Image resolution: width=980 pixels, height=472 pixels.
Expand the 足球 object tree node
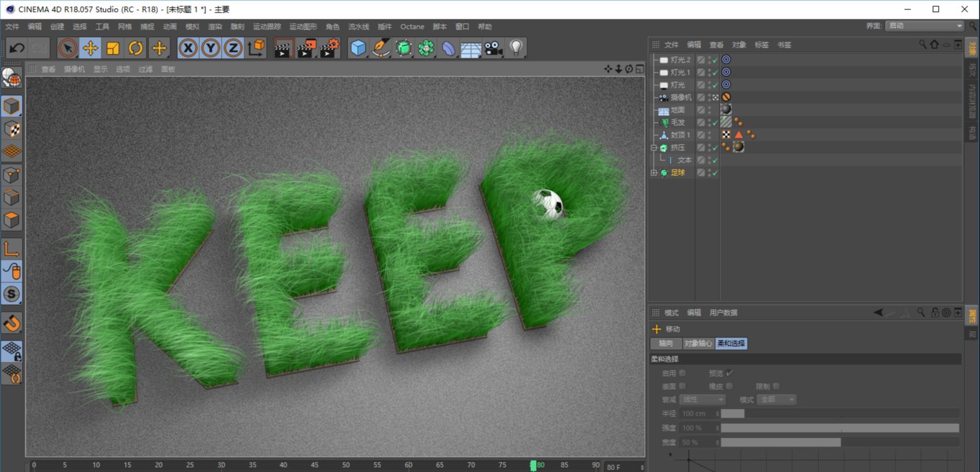tap(654, 173)
